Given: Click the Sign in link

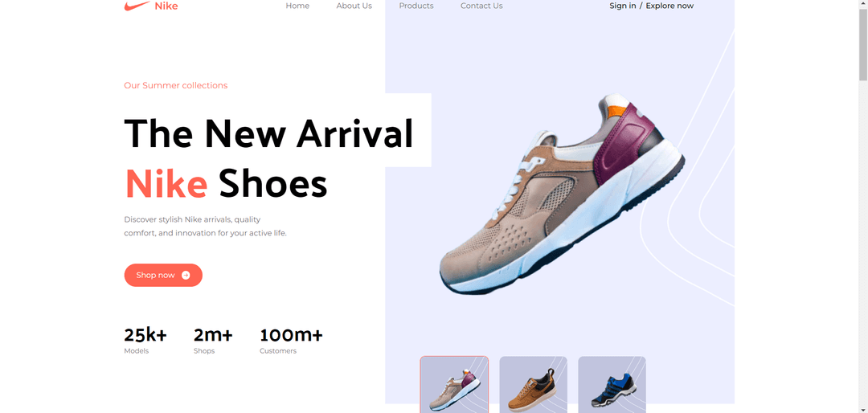Looking at the screenshot, I should pyautogui.click(x=623, y=6).
